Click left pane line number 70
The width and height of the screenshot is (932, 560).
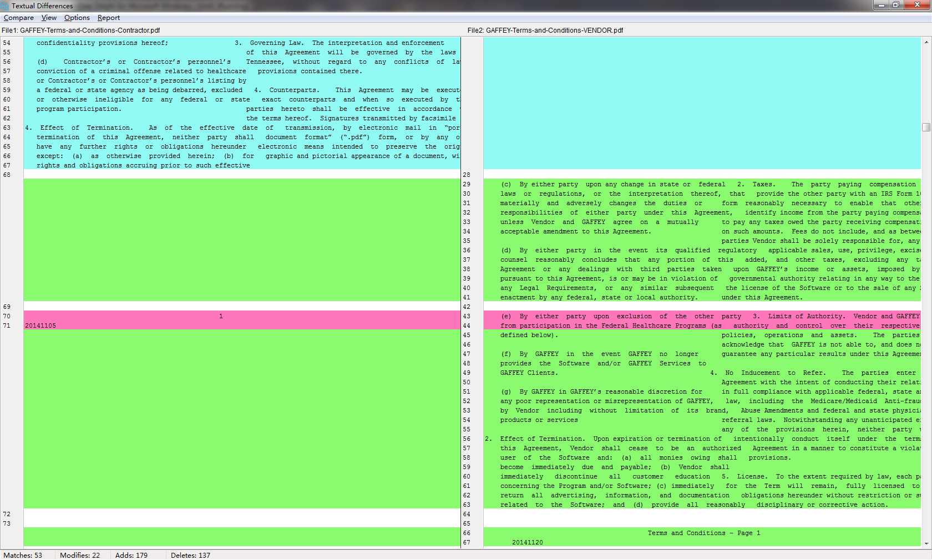click(7, 316)
